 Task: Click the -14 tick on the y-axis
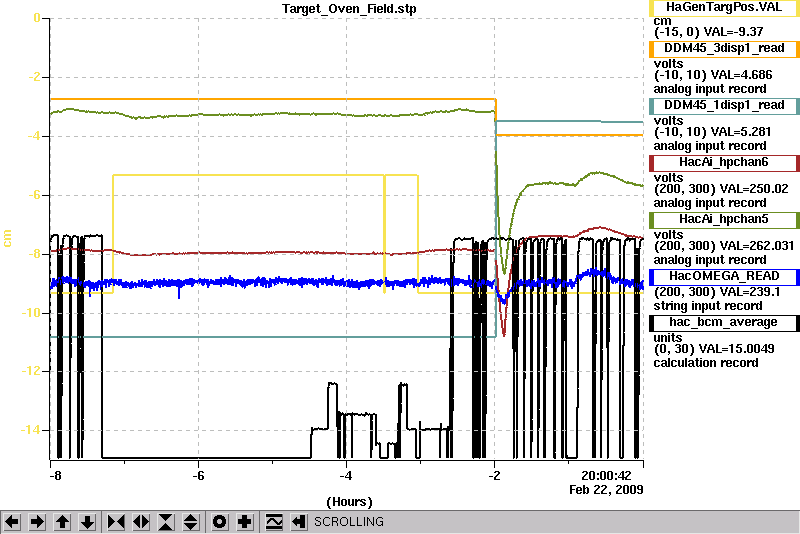[30, 430]
